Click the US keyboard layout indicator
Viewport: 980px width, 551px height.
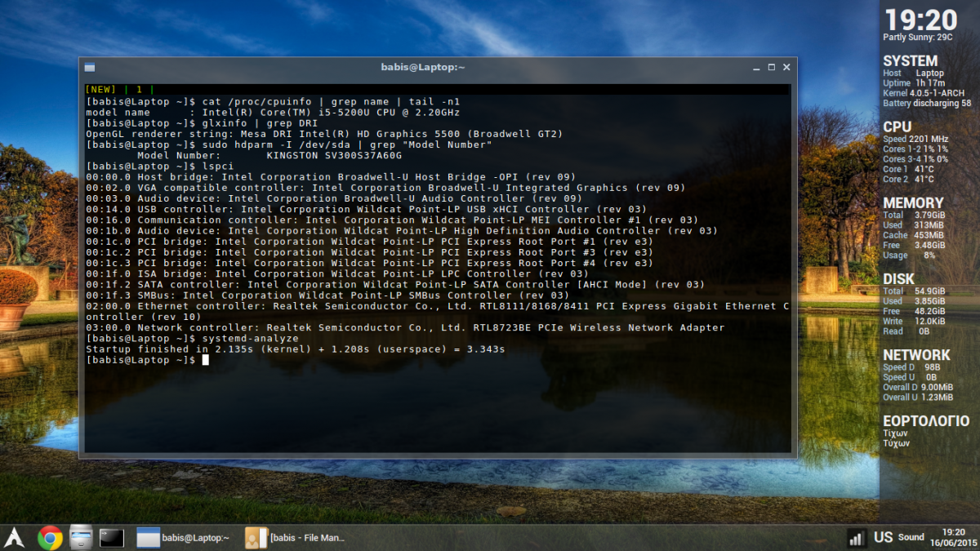point(883,537)
